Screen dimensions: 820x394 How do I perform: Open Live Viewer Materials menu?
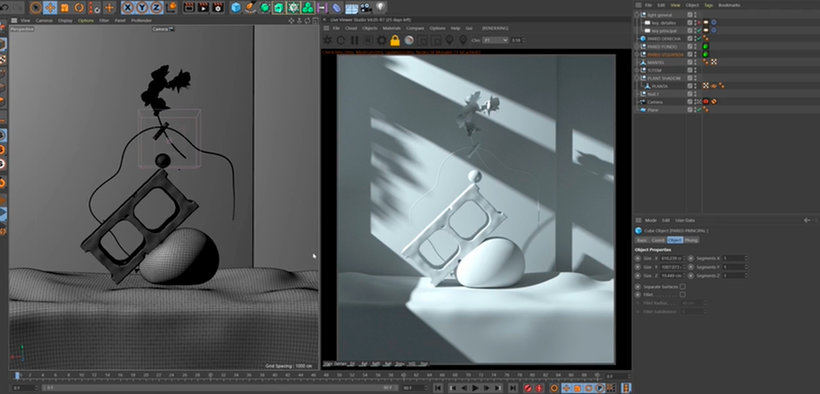click(x=392, y=28)
